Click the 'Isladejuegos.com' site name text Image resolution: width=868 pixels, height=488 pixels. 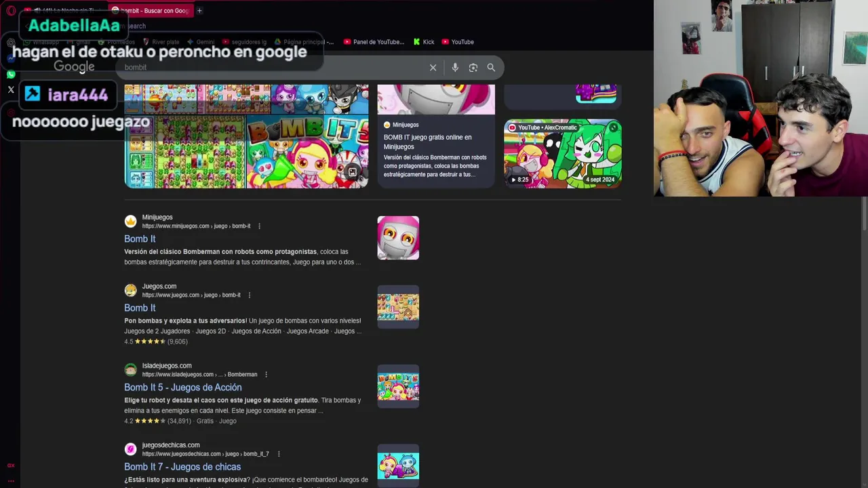[x=167, y=366]
